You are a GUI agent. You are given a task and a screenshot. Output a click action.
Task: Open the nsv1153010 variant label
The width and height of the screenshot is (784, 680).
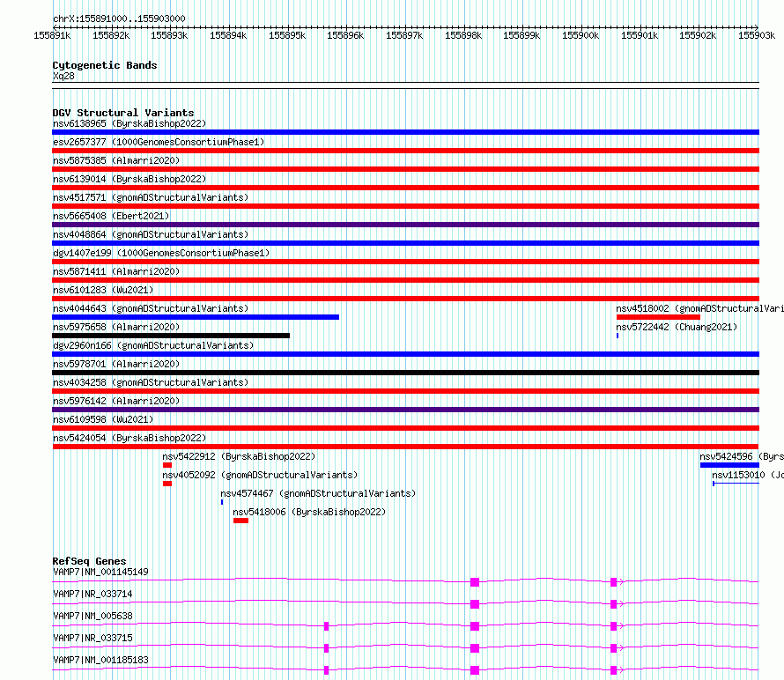(x=748, y=475)
